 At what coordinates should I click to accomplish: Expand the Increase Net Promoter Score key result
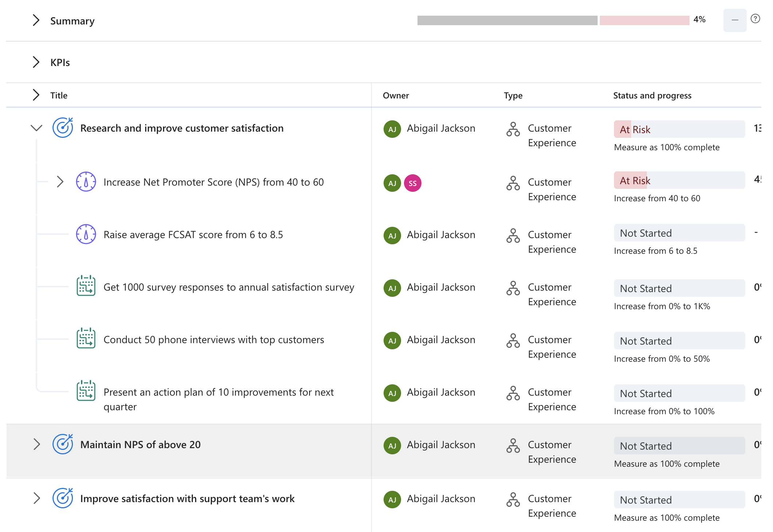(60, 182)
